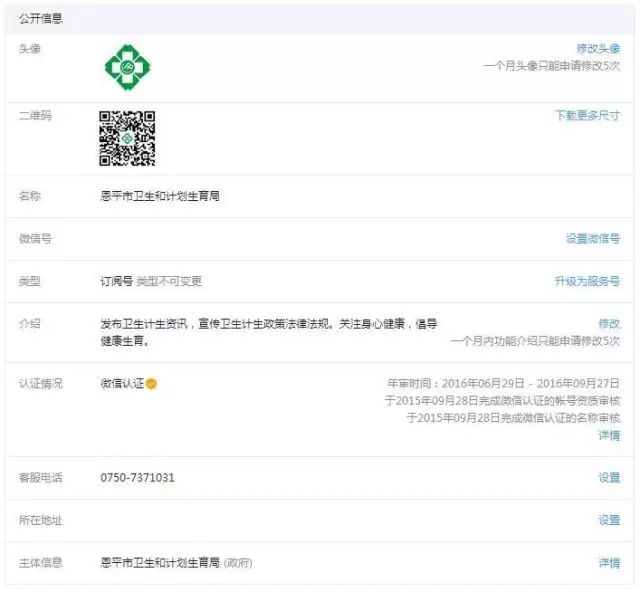This screenshot has height=592, width=640.
Task: Click the 二维码 row label
Action: (35, 116)
